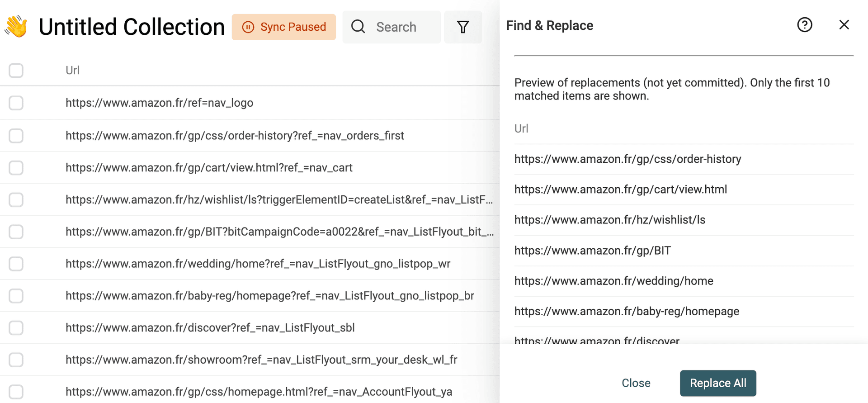Screen dimensions: 868x403
Task: Click the preview result for gp/BIT
Action: tap(592, 251)
